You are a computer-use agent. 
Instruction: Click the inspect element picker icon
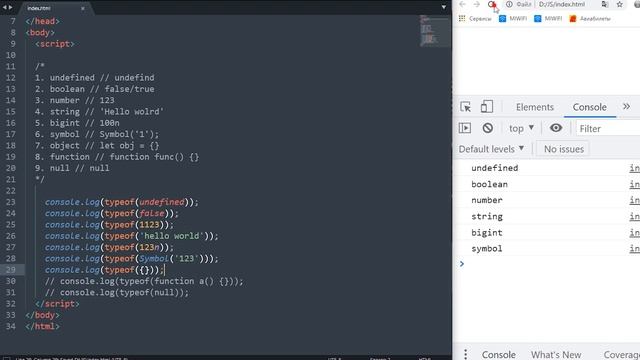coord(465,107)
